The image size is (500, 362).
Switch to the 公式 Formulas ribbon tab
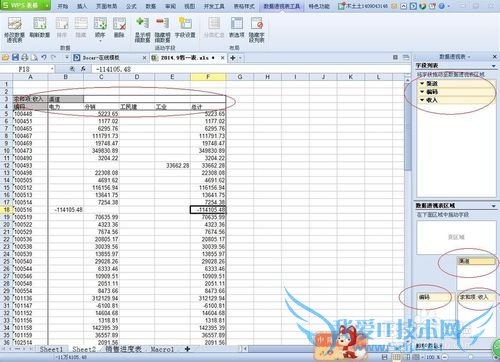pyautogui.click(x=131, y=6)
